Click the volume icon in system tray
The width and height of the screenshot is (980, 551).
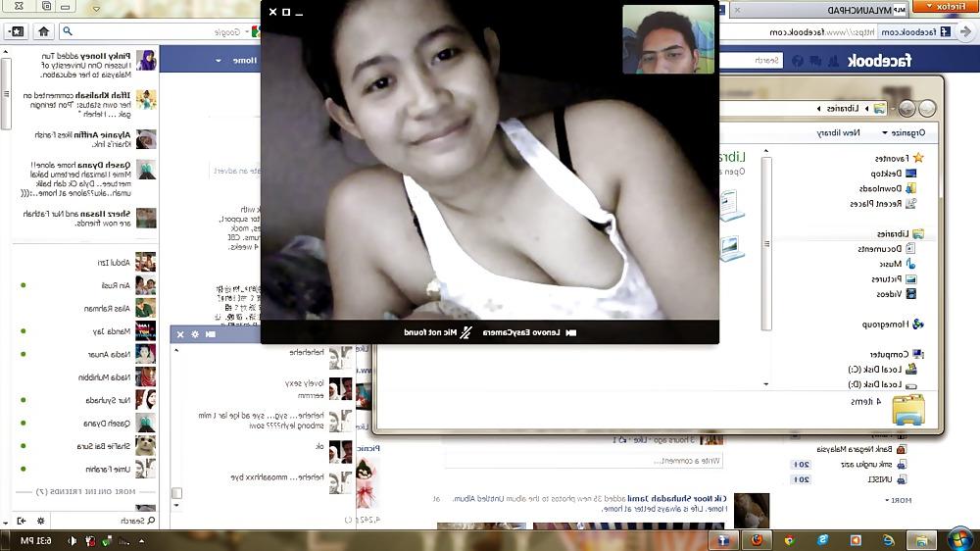[72, 540]
